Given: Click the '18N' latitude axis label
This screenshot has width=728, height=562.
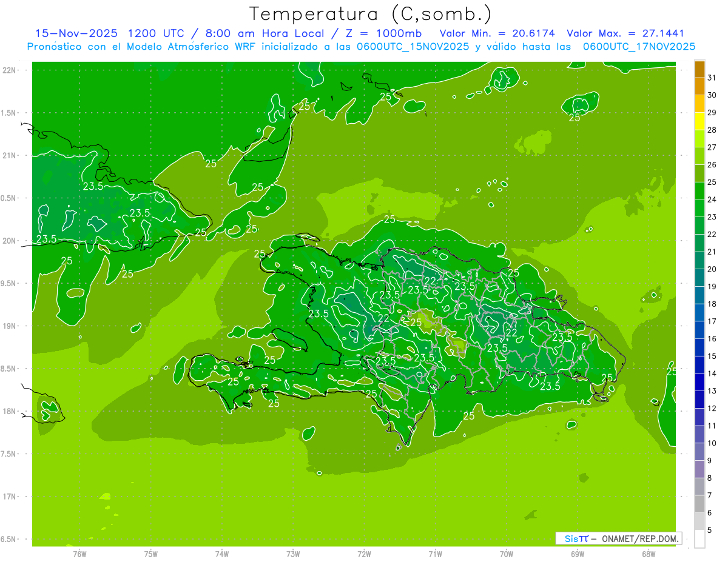Looking at the screenshot, I should point(10,412).
